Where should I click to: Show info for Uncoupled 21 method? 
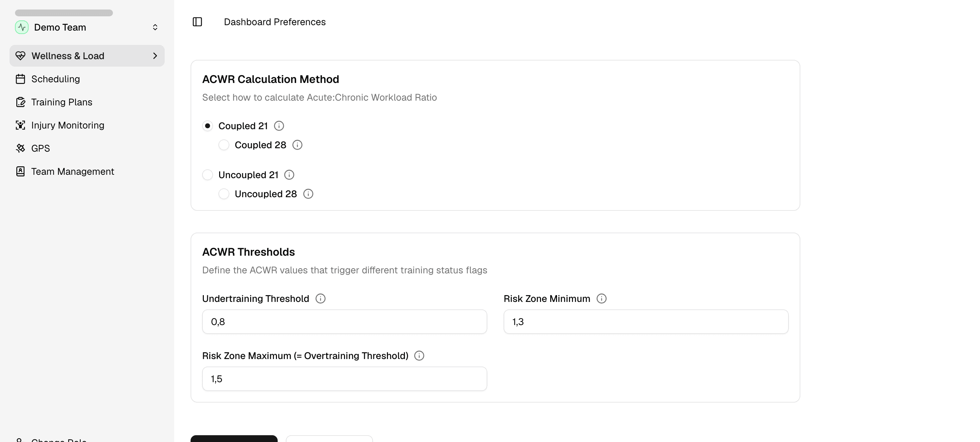coord(289,175)
